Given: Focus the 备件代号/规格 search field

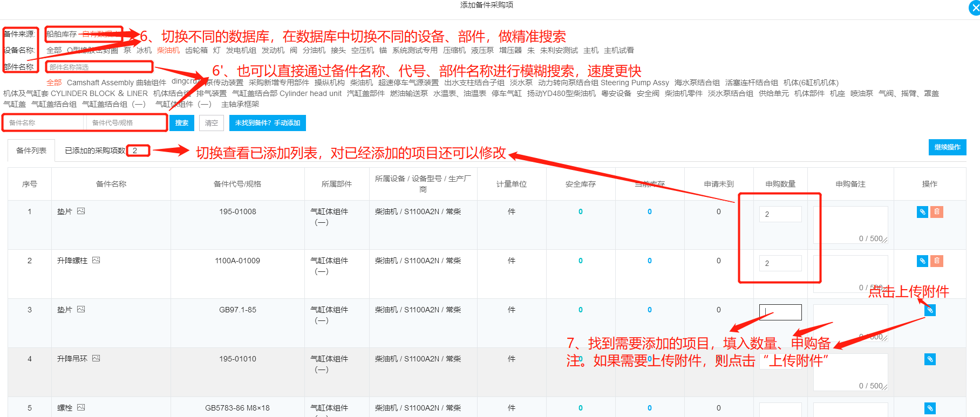Looking at the screenshot, I should tap(126, 123).
